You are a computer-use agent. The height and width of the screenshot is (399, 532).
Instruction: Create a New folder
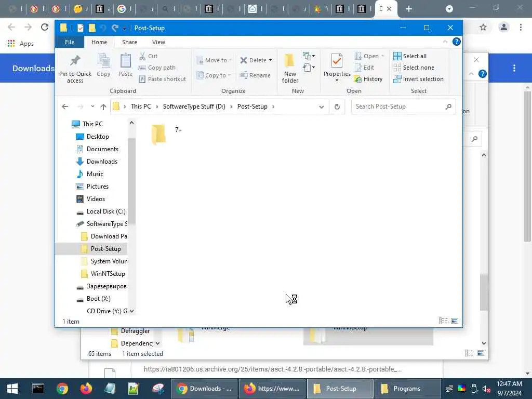coord(290,69)
